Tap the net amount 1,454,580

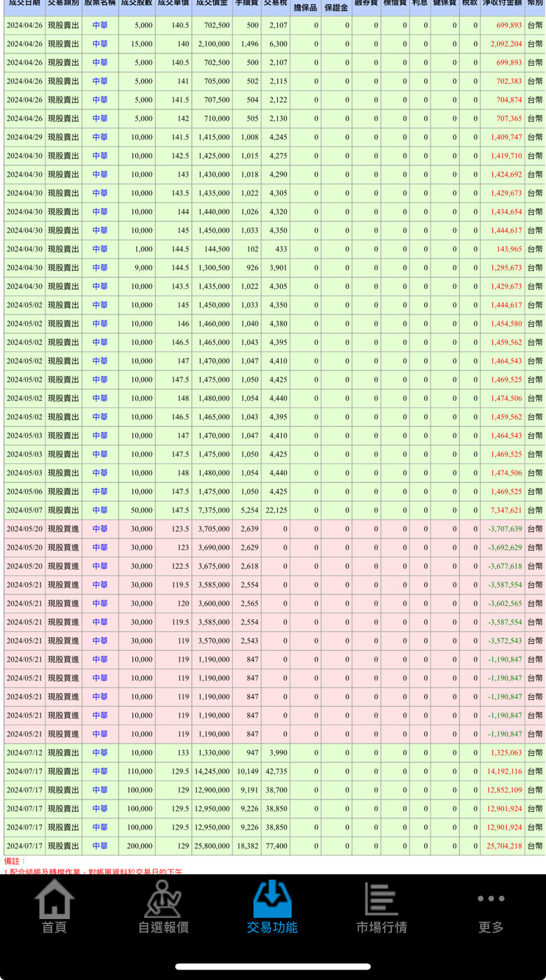505,323
